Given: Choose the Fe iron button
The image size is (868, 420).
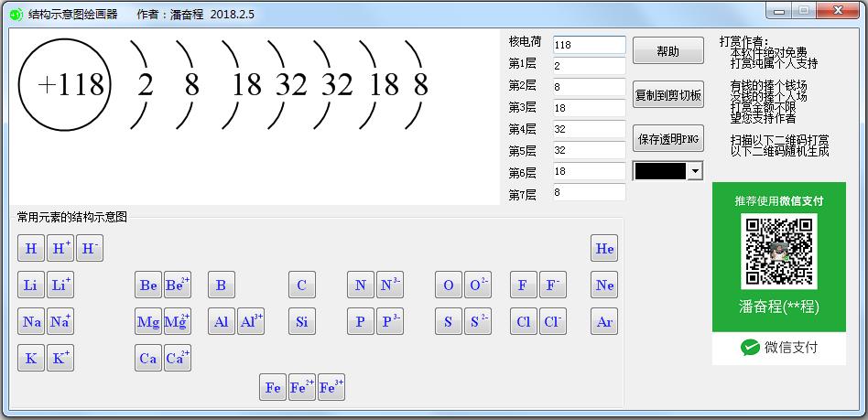Looking at the screenshot, I should [x=273, y=387].
